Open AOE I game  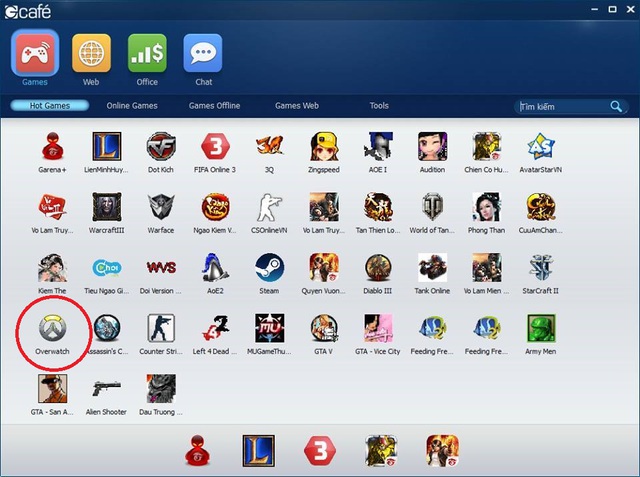(378, 153)
